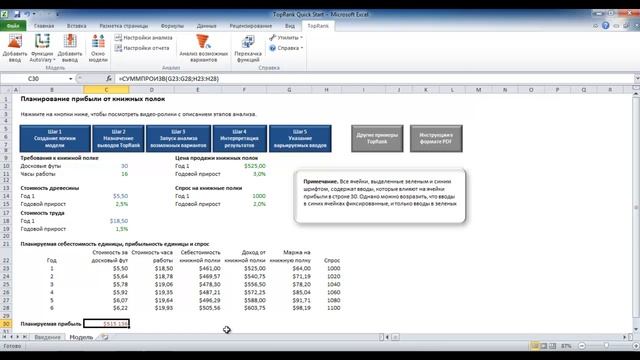This screenshot has width=640, height=360.
Task: Select row header 30
Action: pyautogui.click(x=6, y=324)
